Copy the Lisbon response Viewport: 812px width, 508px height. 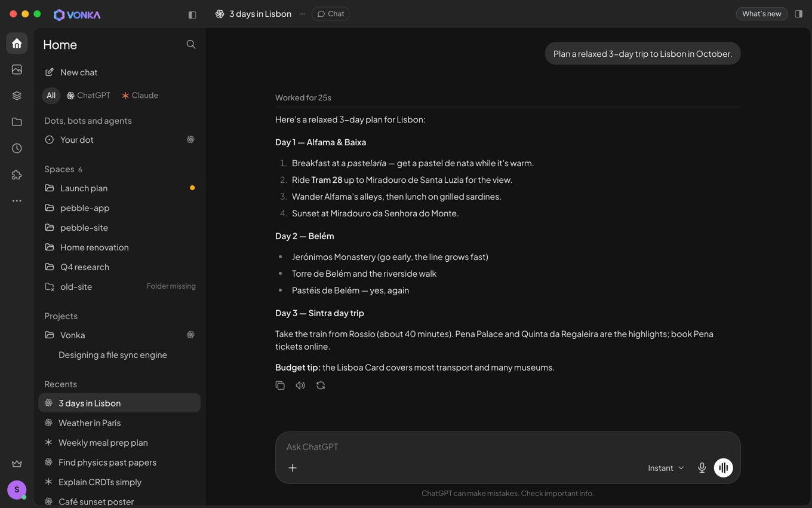coord(280,385)
